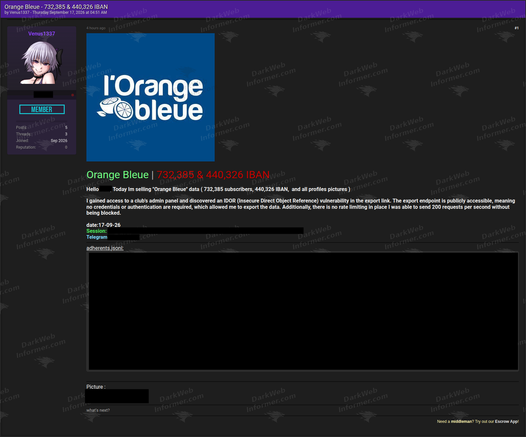Screen dimensions: 526x437
Task: Click the green Orange Bleue heading
Action: tap(117, 175)
